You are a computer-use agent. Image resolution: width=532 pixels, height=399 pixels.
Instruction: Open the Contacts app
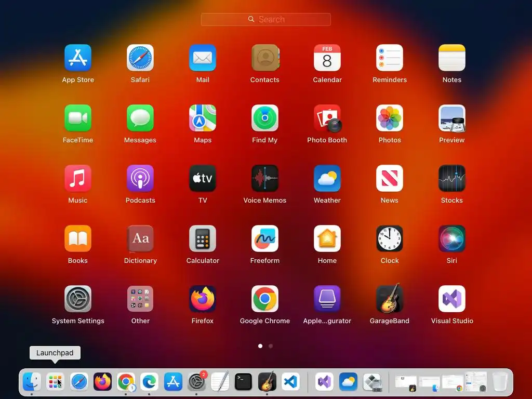265,58
